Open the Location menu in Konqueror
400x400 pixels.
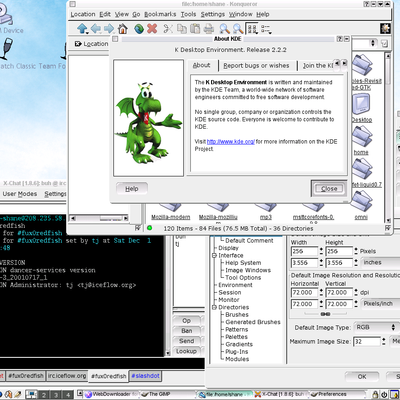pos(83,14)
